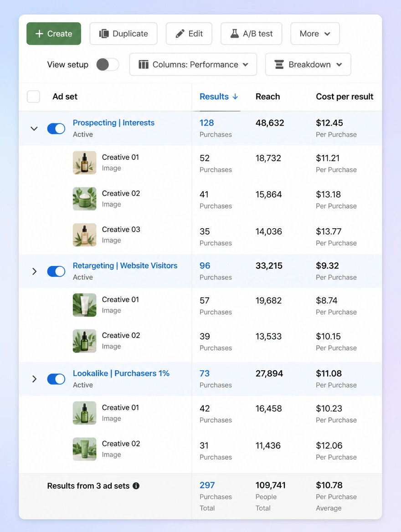This screenshot has width=401, height=532.
Task: Click the 96 results link
Action: (x=205, y=266)
